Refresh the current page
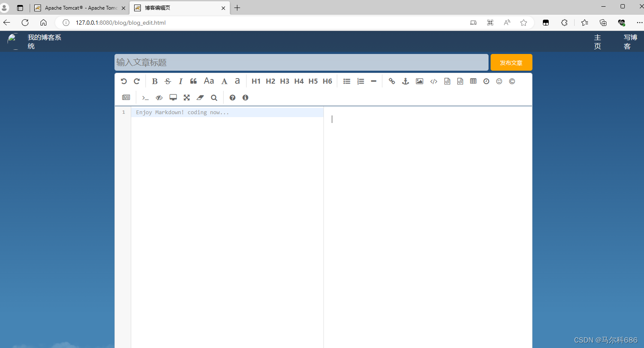 [25, 23]
